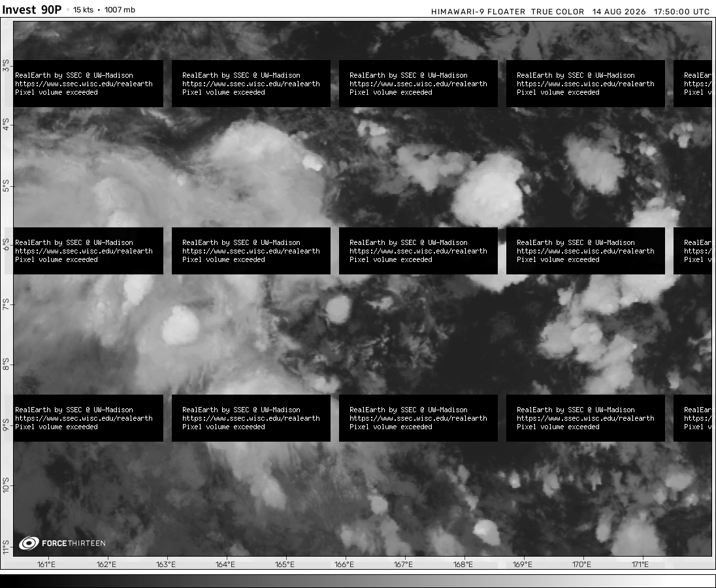
Task: Click the HIMAWARI-9 FLOATER label
Action: pyautogui.click(x=478, y=12)
